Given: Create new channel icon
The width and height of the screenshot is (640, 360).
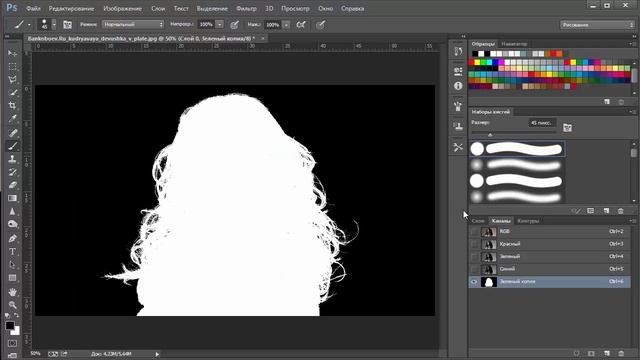Looking at the screenshot, I should (x=607, y=353).
